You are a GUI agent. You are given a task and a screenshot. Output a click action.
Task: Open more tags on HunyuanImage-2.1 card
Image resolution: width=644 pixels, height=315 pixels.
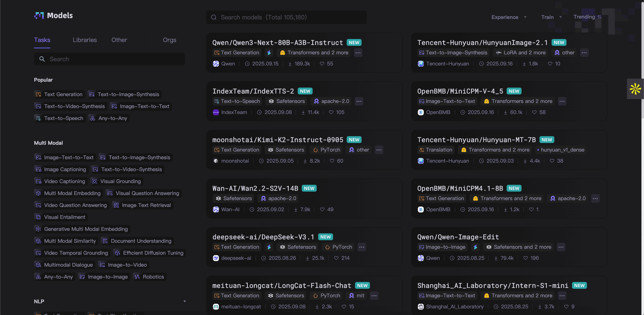[584, 53]
